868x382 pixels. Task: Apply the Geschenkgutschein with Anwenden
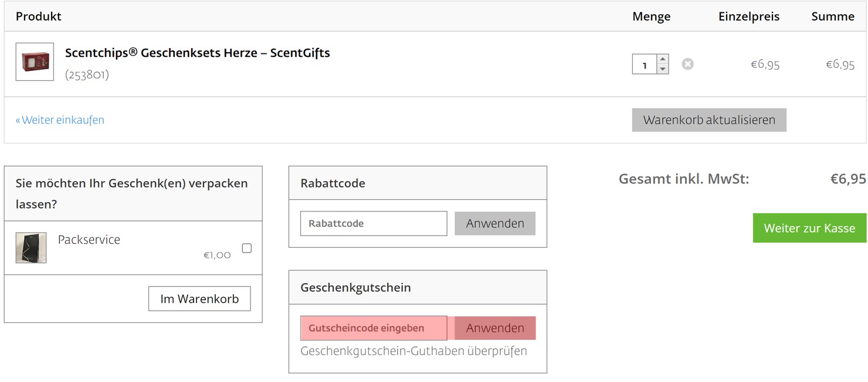pyautogui.click(x=495, y=328)
